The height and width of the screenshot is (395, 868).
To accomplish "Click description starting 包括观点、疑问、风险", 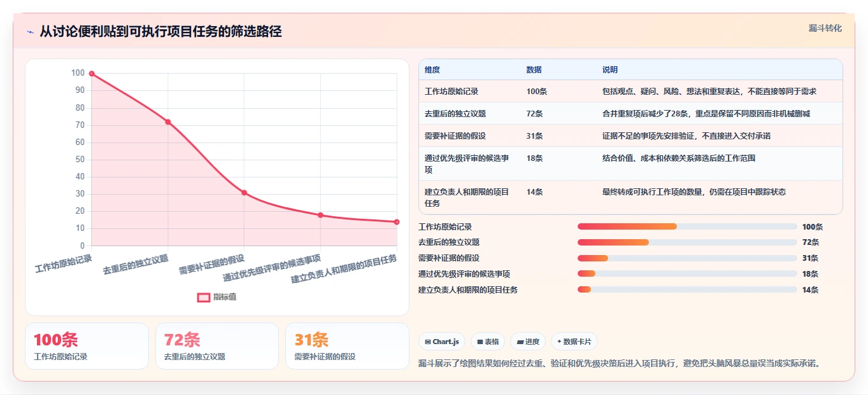I will (x=709, y=92).
